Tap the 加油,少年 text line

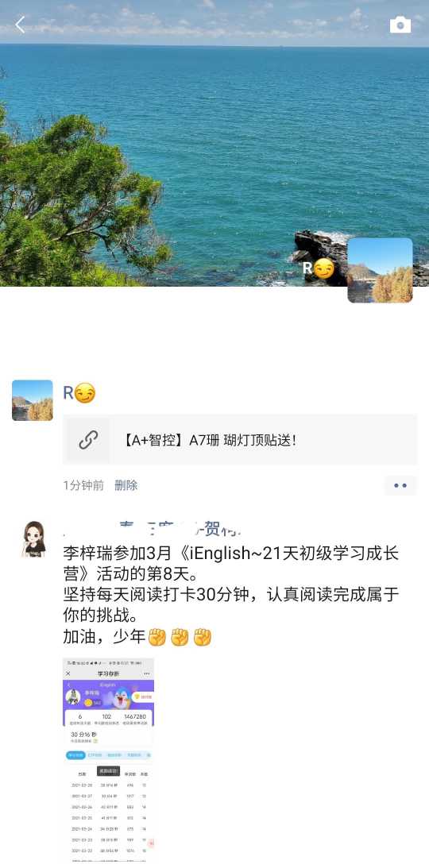coord(104,637)
